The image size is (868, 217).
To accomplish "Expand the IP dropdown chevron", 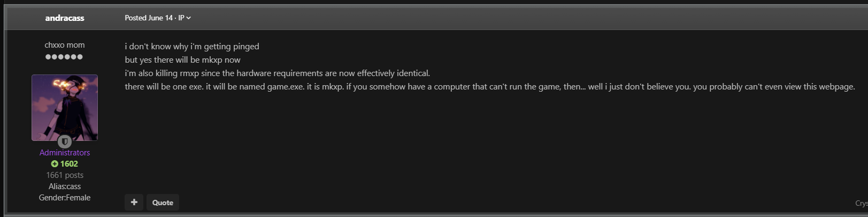I will click(188, 18).
